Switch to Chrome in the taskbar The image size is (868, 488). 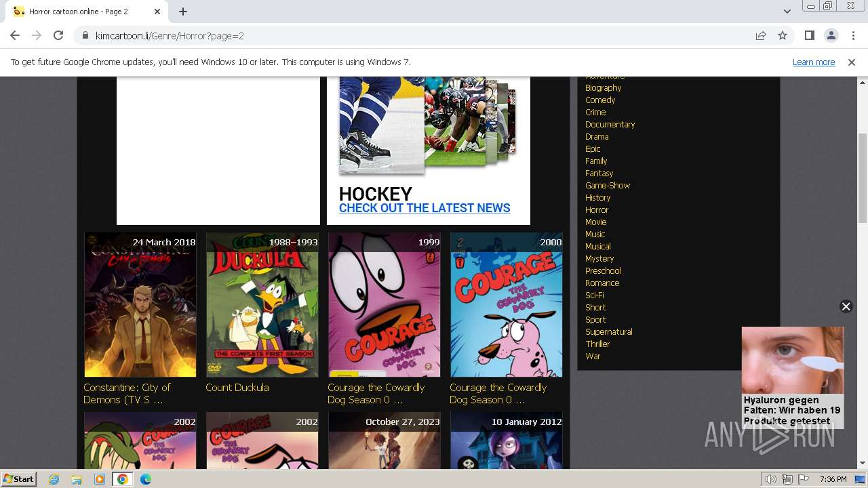point(123,479)
